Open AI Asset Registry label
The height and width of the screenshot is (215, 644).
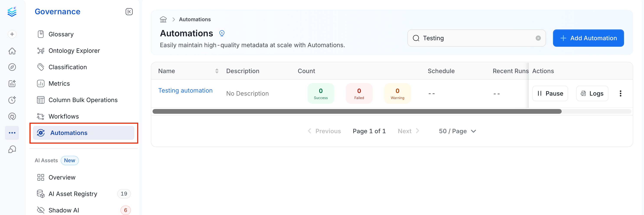pyautogui.click(x=73, y=194)
